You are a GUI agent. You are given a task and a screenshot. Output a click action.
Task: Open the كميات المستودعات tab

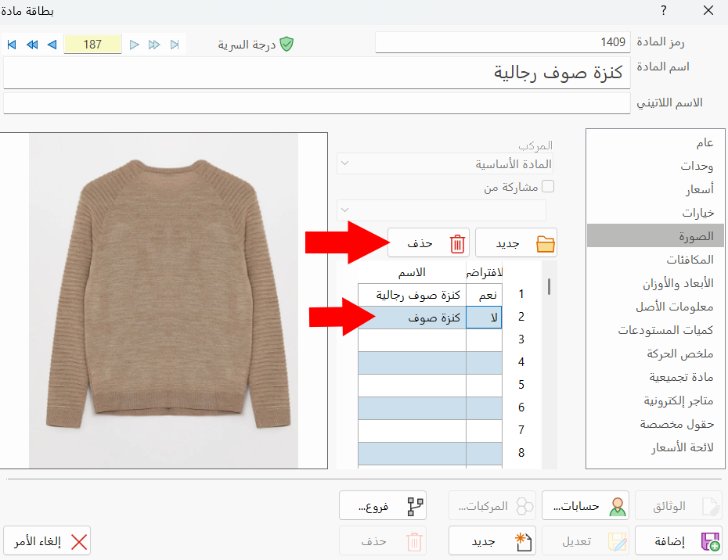tap(655, 330)
